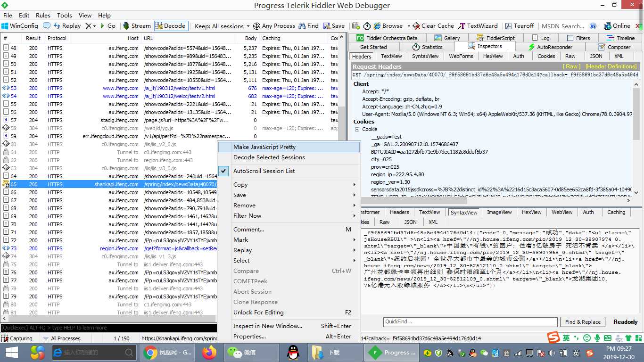Image resolution: width=644 pixels, height=362 pixels.
Task: Open the Rules menu
Action: pos(43,15)
